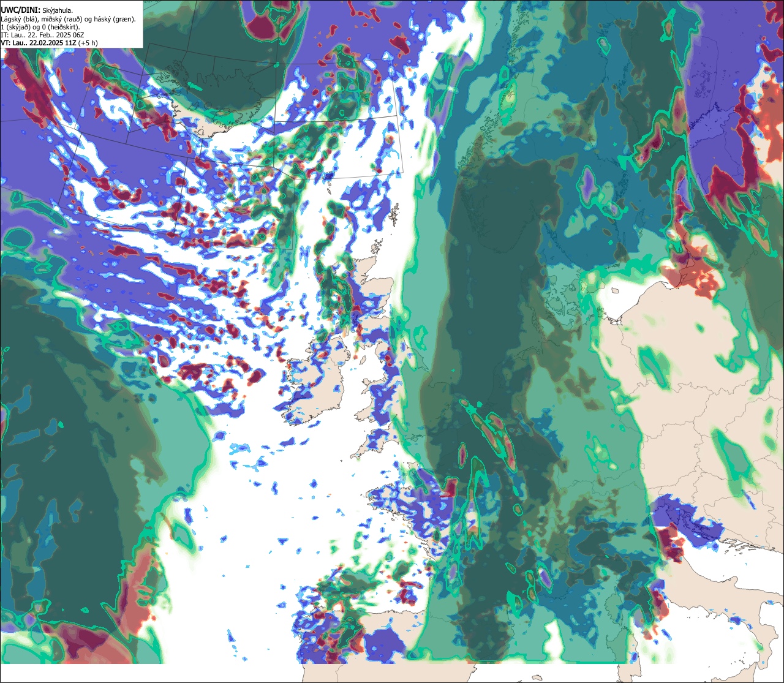784x683 pixels.
Task: Click the 'VT: Lau.. 22.02.2025 11Z (+5 h)' line
Action: click(x=50, y=43)
